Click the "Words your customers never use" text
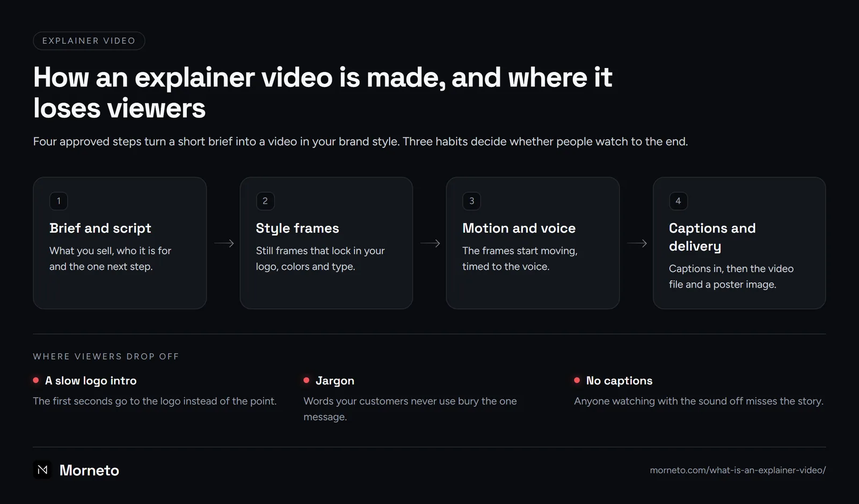Image resolution: width=859 pixels, height=504 pixels. [410, 409]
